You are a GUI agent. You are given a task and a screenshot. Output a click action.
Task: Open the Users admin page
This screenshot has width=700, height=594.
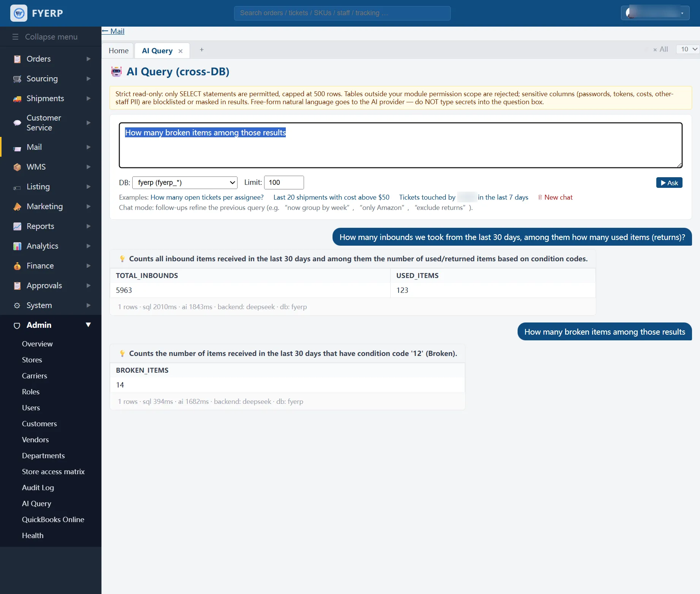(31, 408)
